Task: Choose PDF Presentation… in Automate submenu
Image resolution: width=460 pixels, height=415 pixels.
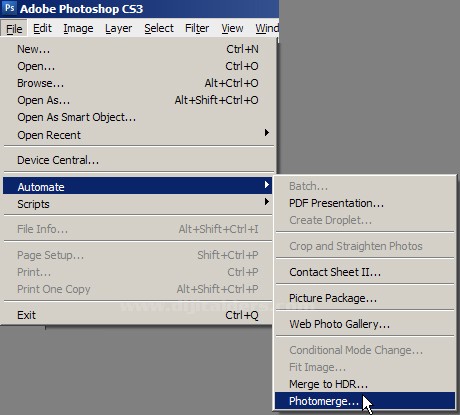Action: point(365,203)
